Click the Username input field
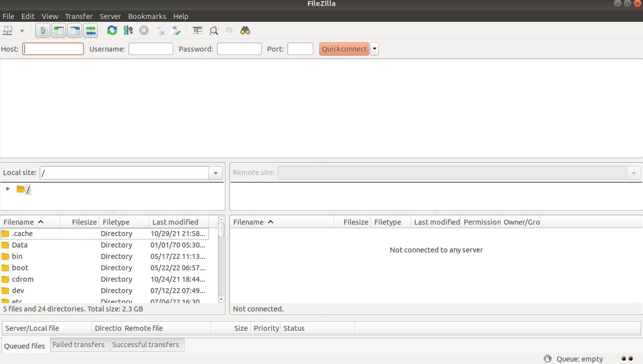The width and height of the screenshot is (643, 364). pos(151,49)
